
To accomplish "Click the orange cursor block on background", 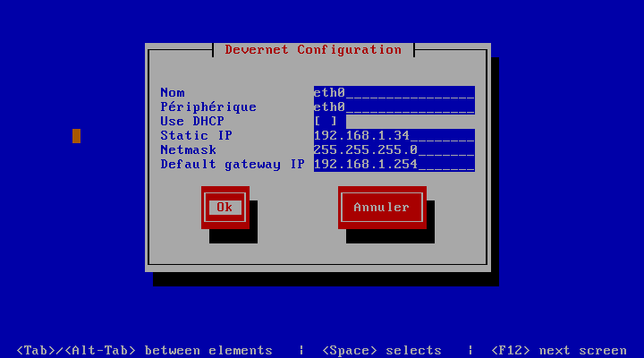I will coord(77,136).
